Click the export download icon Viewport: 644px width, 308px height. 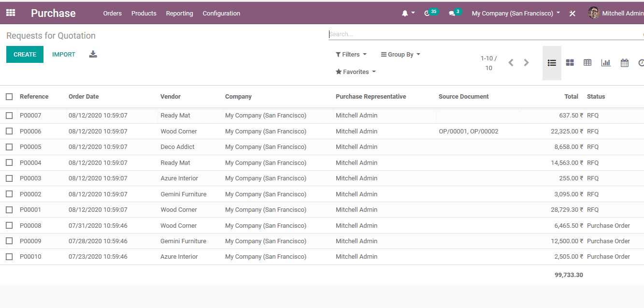[x=93, y=54]
